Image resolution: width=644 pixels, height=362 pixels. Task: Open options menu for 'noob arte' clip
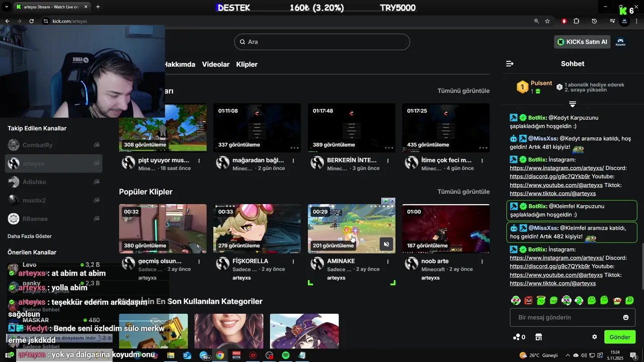tap(482, 261)
